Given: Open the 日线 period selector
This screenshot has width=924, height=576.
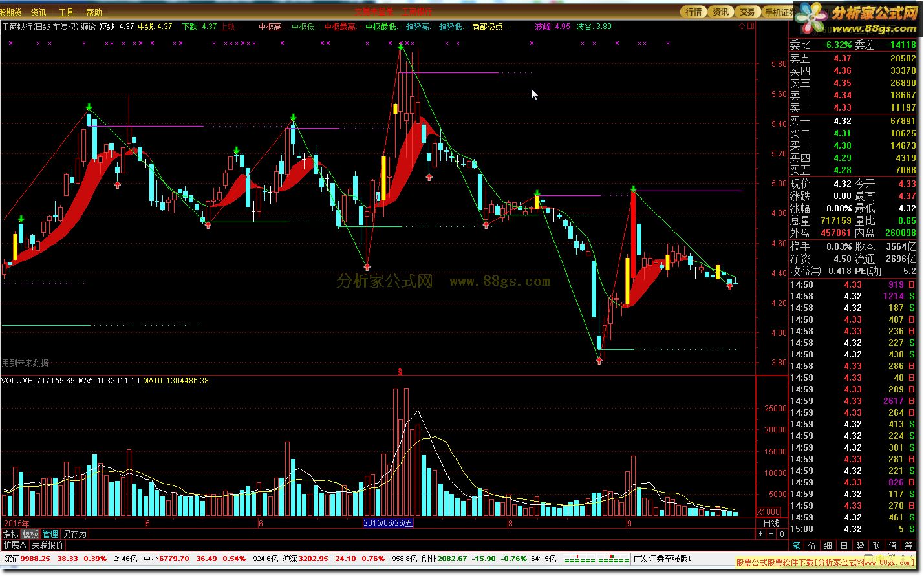Looking at the screenshot, I should coord(771,523).
